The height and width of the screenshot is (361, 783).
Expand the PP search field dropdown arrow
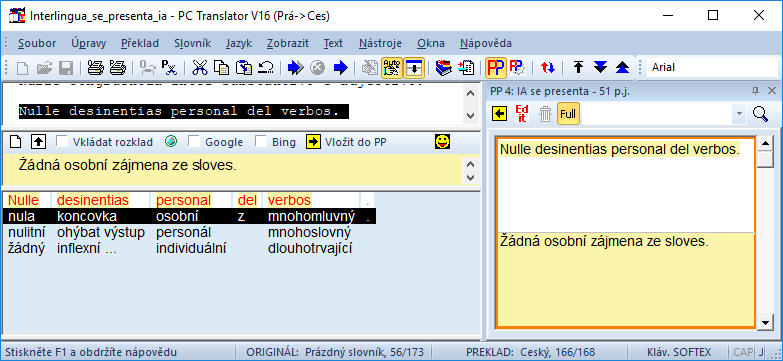tap(739, 114)
